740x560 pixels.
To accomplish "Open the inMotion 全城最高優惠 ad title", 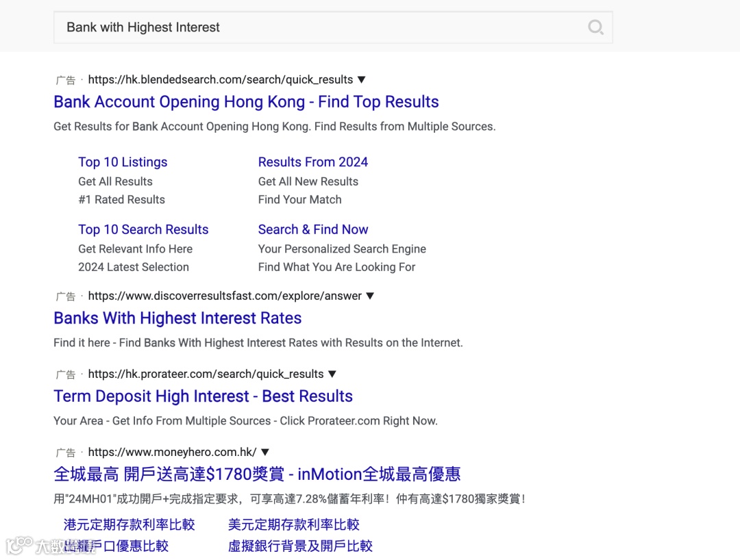I will (x=257, y=474).
